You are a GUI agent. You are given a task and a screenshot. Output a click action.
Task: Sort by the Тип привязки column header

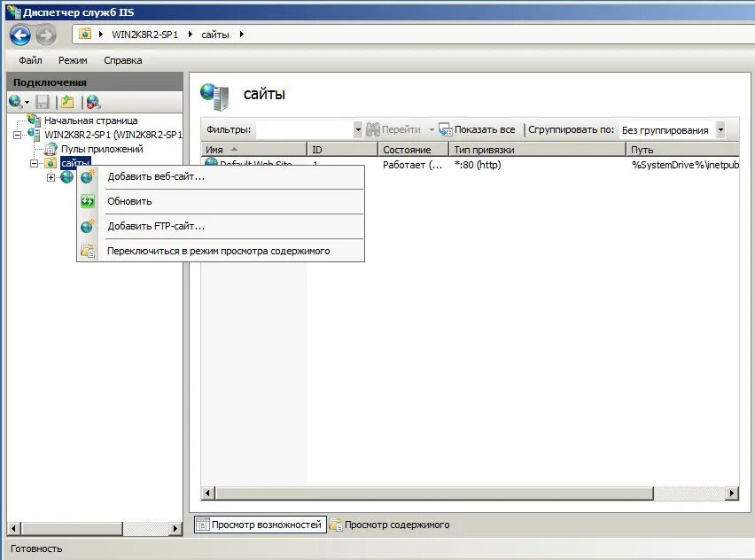(x=537, y=150)
